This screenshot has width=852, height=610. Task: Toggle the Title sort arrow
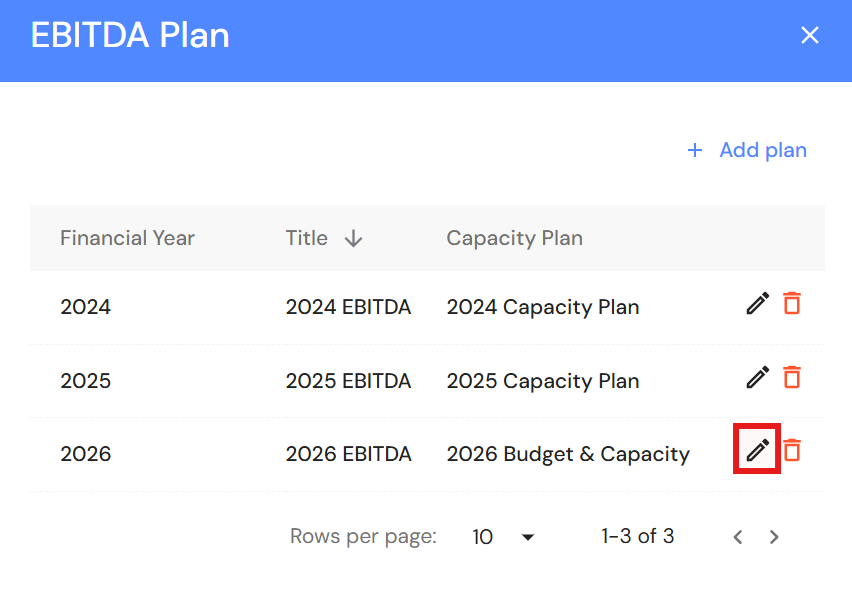click(x=354, y=238)
